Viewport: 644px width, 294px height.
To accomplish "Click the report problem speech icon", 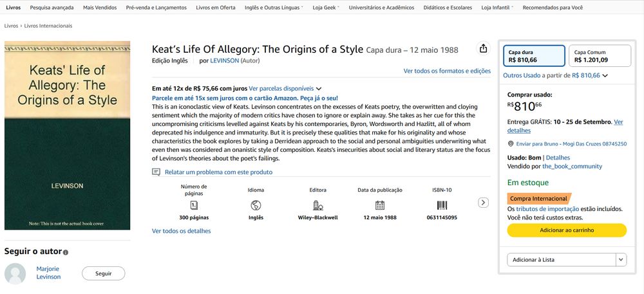I will point(156,172).
